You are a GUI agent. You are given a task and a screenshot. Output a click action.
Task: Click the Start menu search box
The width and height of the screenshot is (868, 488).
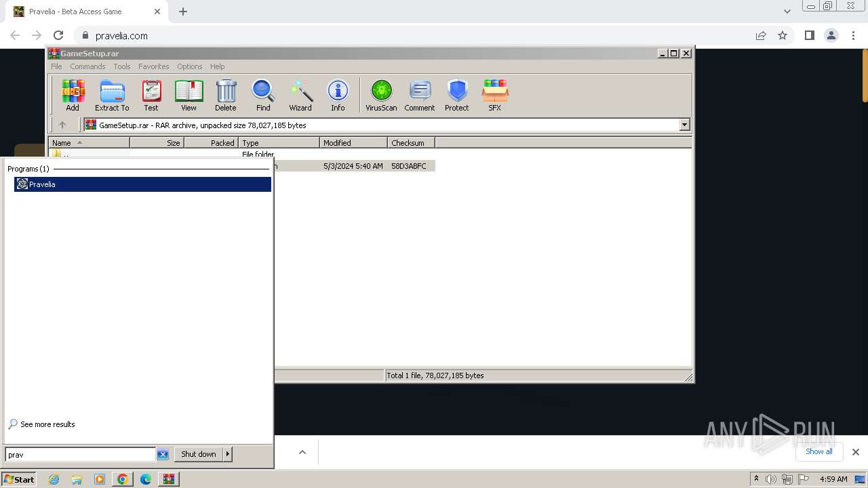[x=80, y=455]
